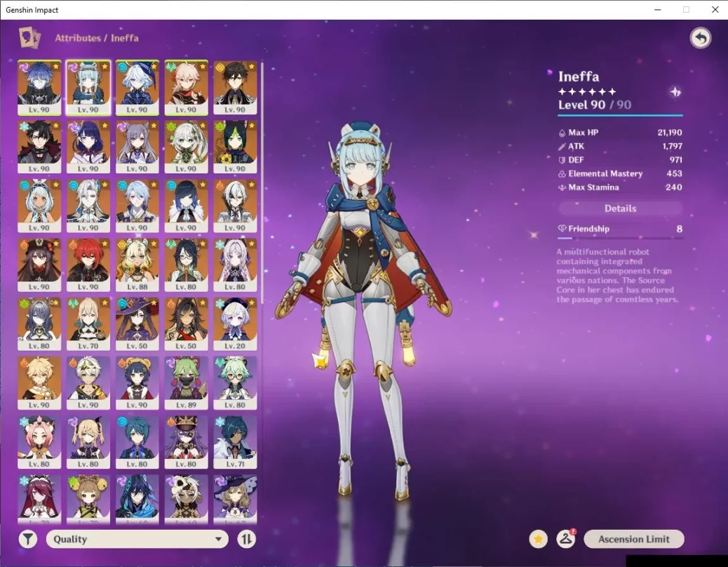
Task: Click the Level 90 experience bar
Action: [x=620, y=115]
